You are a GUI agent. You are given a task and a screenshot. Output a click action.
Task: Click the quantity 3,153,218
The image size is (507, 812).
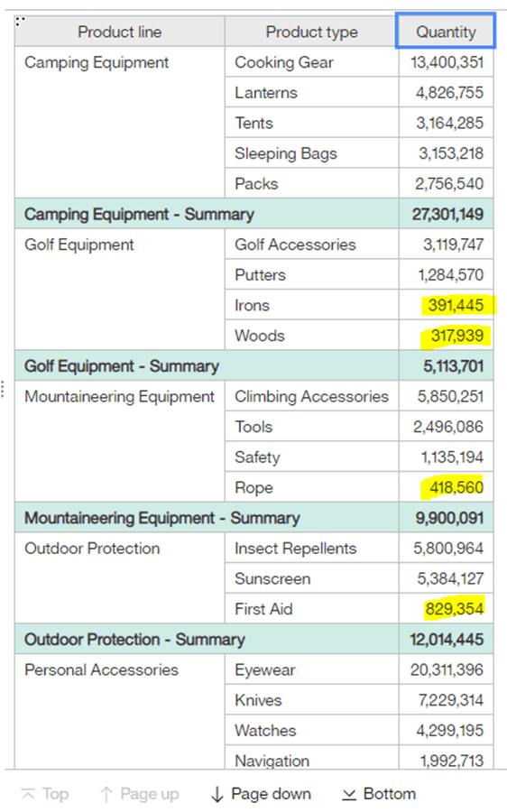click(x=450, y=153)
